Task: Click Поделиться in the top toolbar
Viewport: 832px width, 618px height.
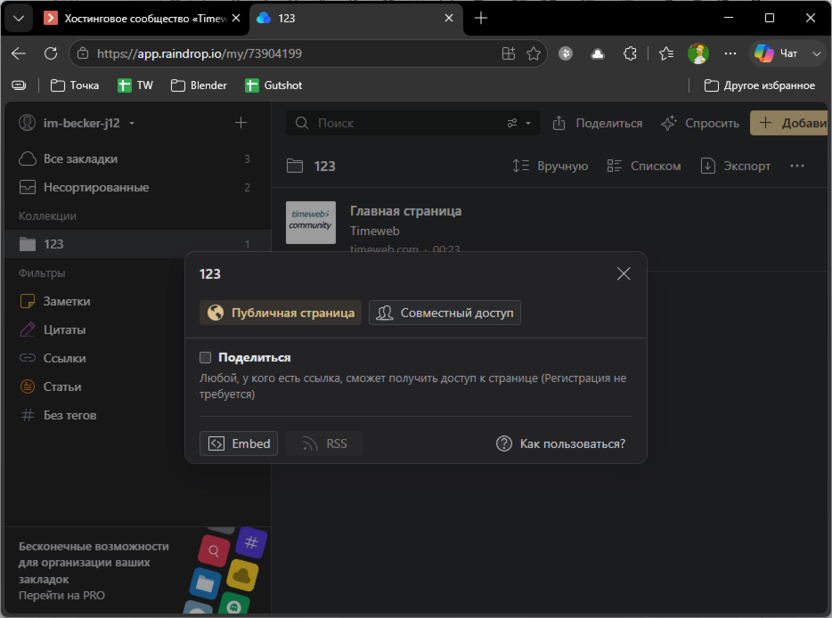Action: (597, 123)
